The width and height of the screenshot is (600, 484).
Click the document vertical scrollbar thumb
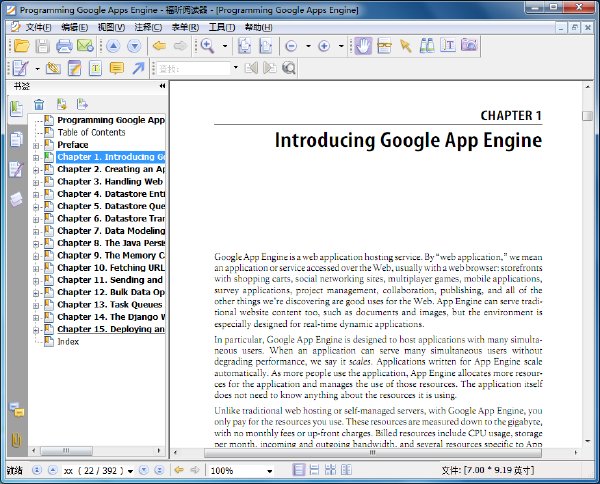[587, 116]
